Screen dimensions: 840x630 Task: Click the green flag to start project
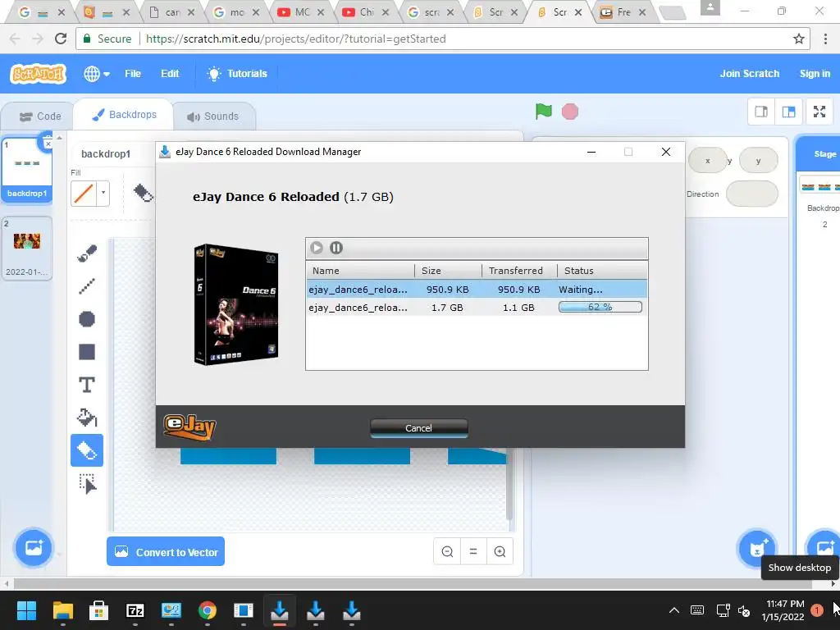coord(543,112)
